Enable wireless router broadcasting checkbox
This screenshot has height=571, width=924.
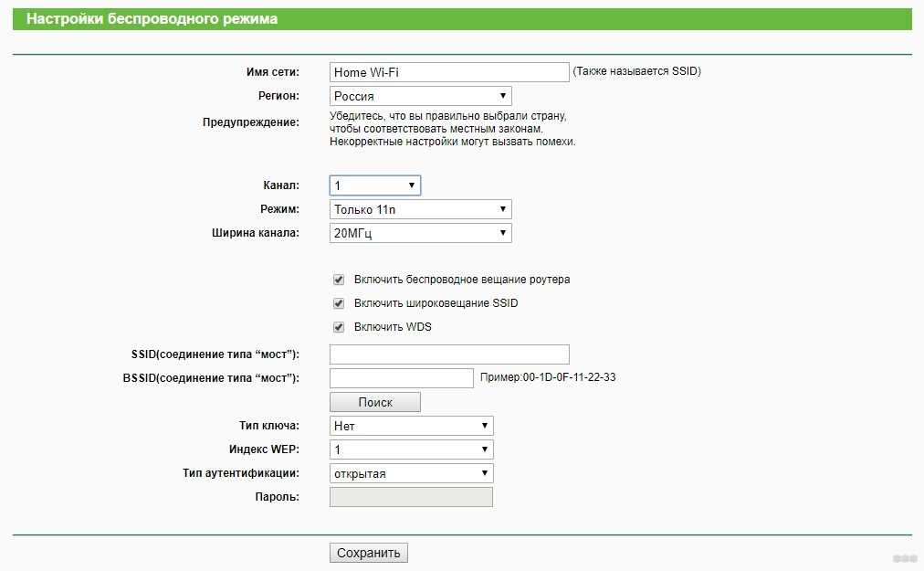tap(339, 280)
